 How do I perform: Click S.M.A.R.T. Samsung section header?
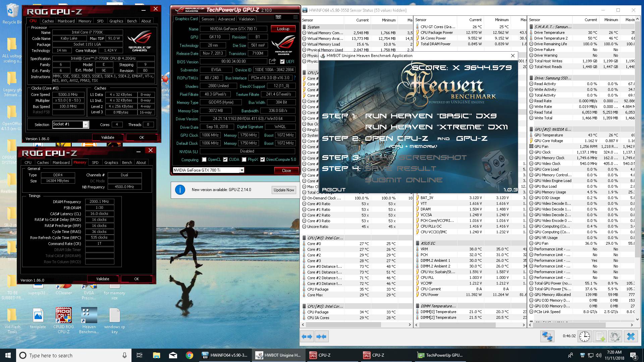(582, 27)
